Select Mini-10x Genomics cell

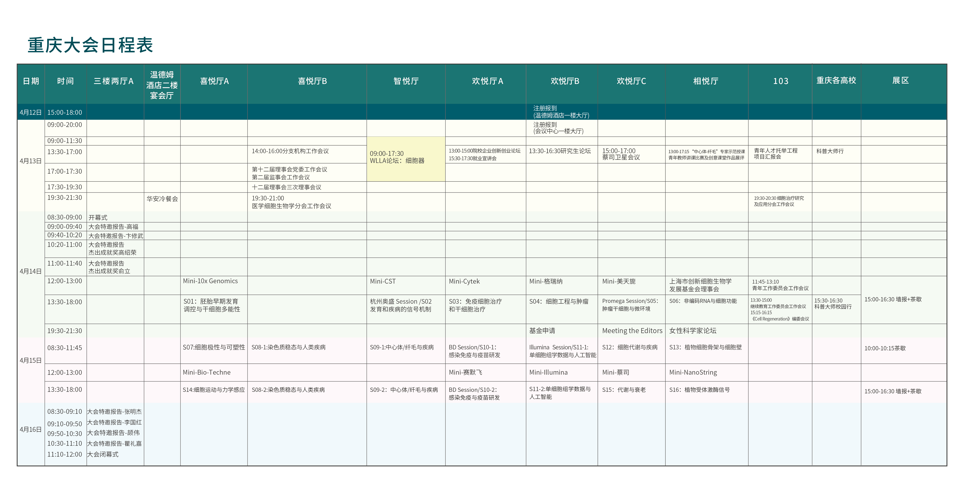[210, 281]
